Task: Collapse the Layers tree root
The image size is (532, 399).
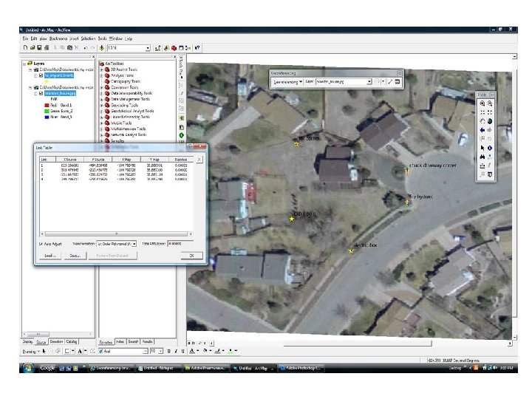Action: [x=24, y=64]
